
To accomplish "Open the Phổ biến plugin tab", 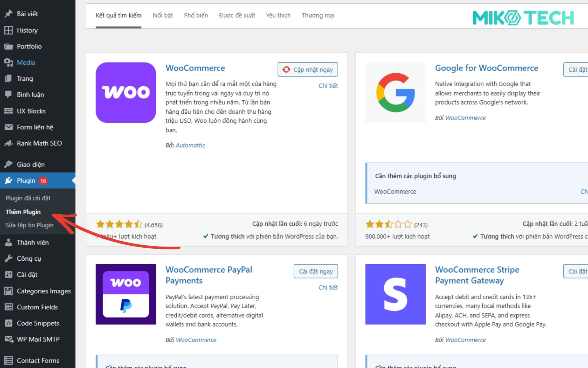I will (196, 15).
